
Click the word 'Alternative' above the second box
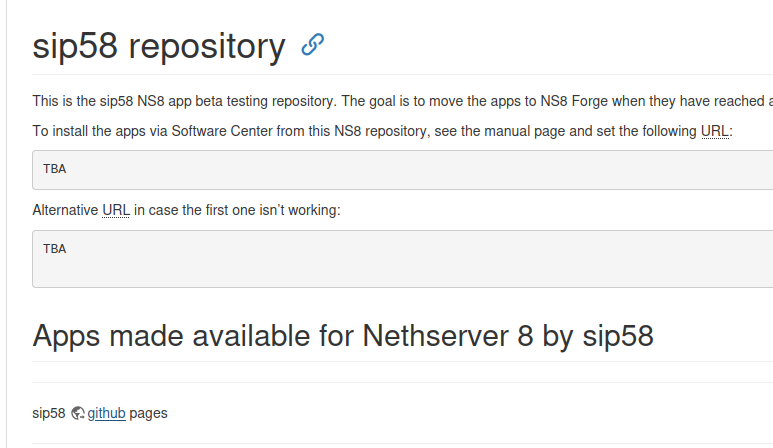pos(65,210)
